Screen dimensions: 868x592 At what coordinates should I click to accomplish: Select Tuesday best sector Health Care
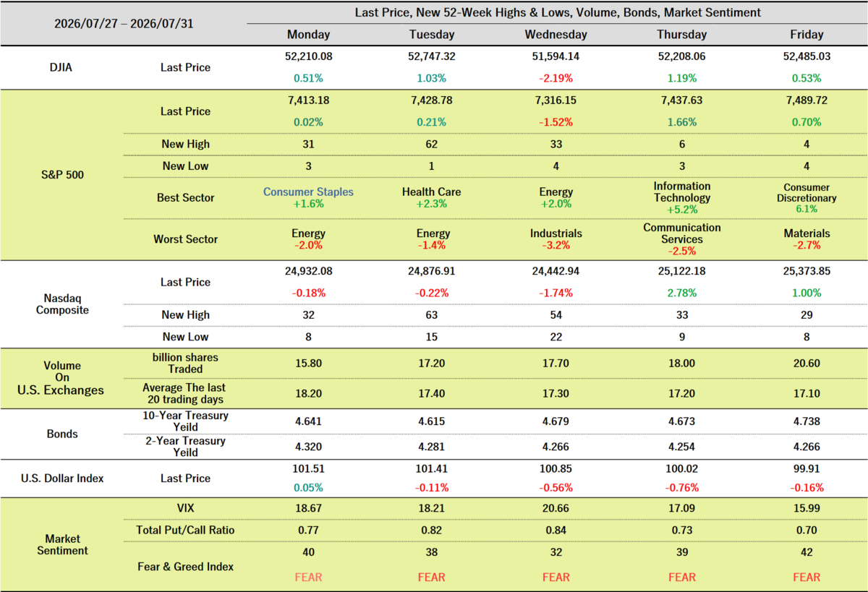[x=432, y=192]
